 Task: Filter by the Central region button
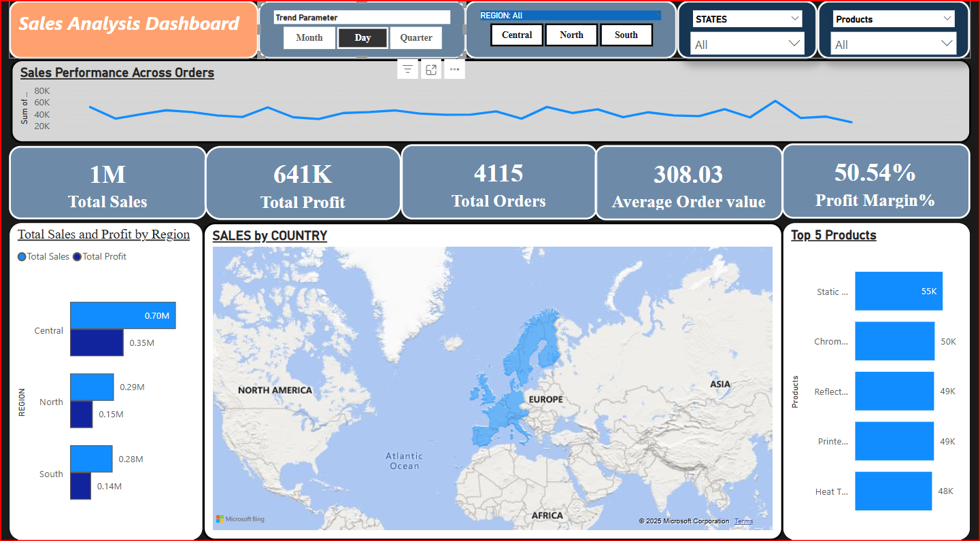point(517,35)
